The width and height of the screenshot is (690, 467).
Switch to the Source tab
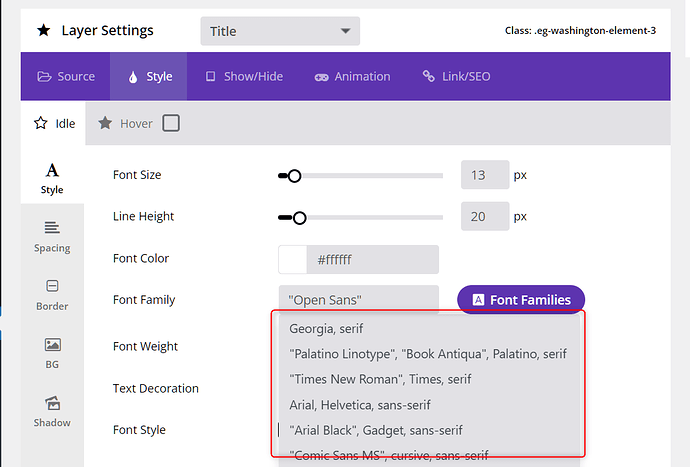point(66,76)
